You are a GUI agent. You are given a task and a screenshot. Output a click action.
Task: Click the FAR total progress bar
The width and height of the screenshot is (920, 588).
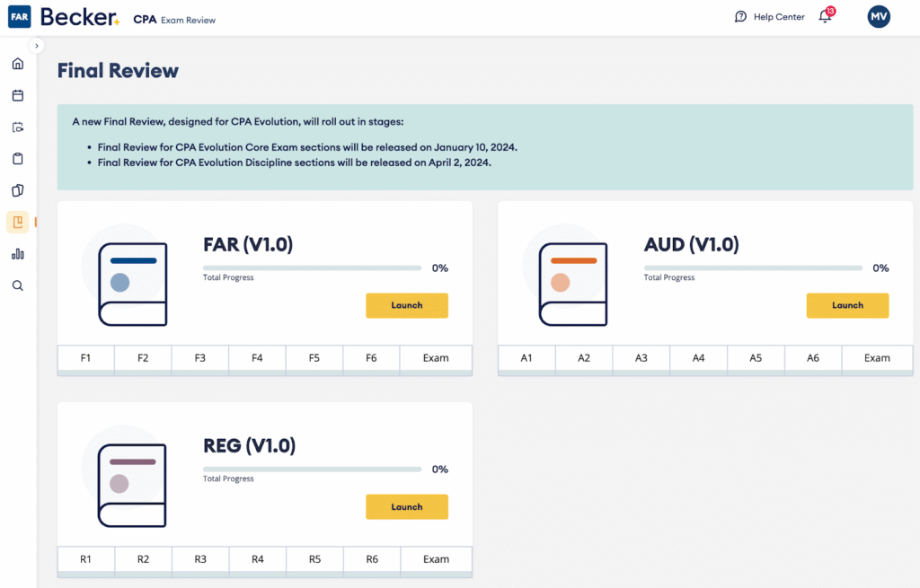pyautogui.click(x=312, y=268)
